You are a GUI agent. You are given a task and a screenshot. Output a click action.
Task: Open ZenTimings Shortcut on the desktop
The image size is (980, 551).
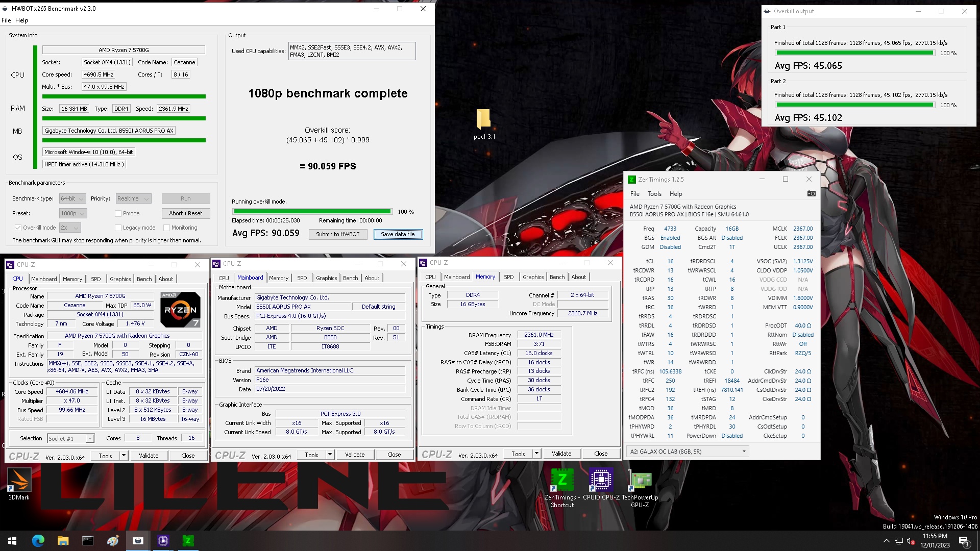(562, 488)
